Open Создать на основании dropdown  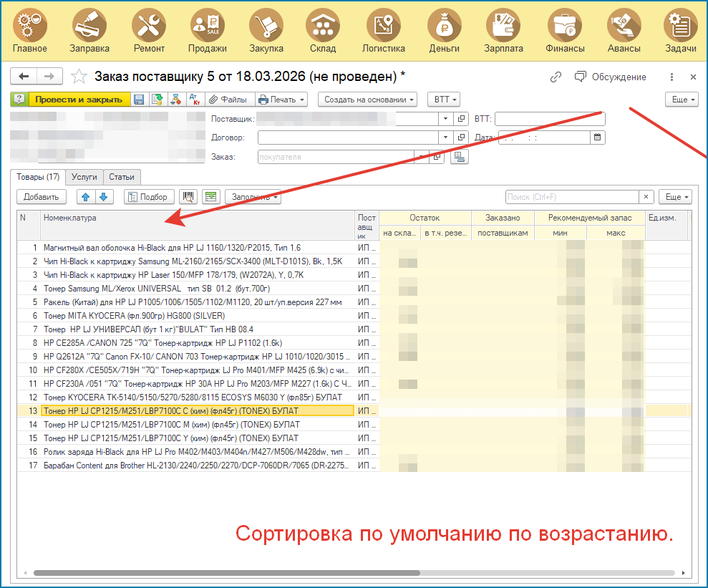(x=367, y=100)
